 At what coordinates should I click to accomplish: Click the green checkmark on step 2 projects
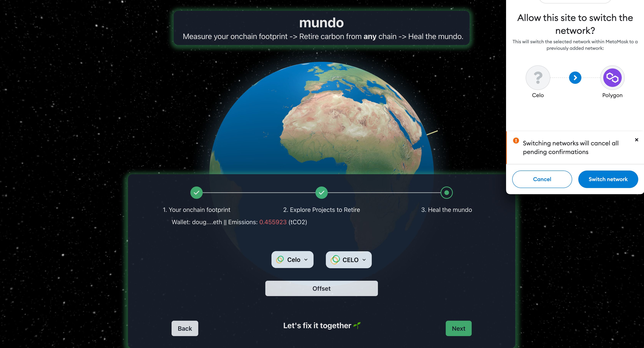321,192
